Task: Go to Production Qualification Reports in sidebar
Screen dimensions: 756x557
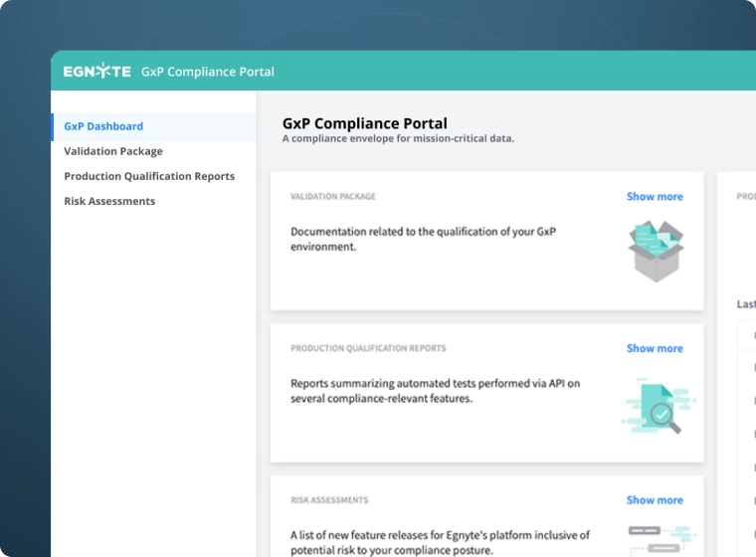Action: [x=149, y=176]
